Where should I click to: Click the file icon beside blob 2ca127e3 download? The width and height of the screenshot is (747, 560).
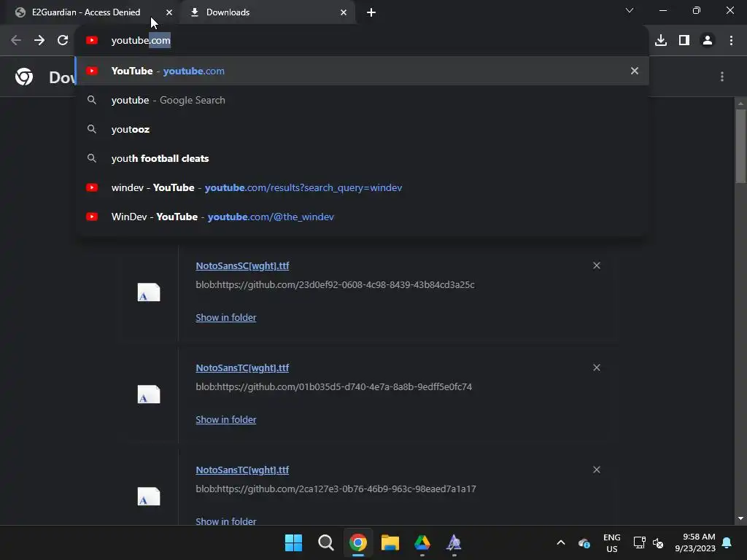click(x=149, y=497)
